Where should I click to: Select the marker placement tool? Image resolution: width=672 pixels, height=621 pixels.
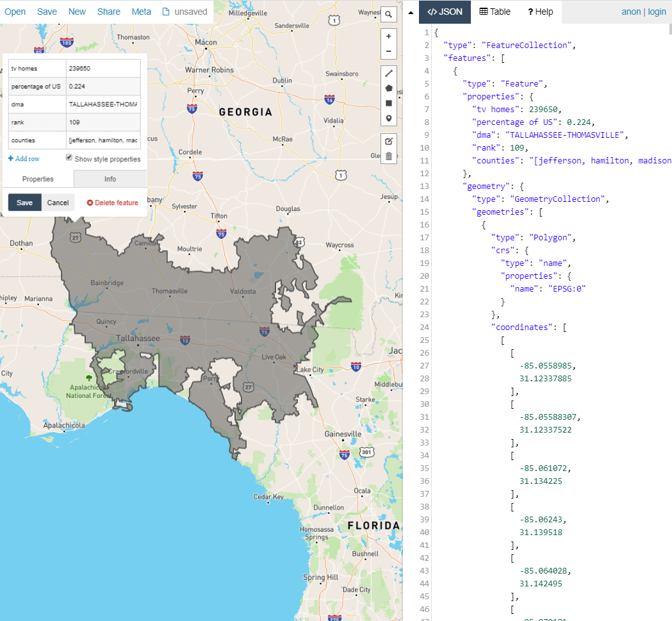pos(389,118)
